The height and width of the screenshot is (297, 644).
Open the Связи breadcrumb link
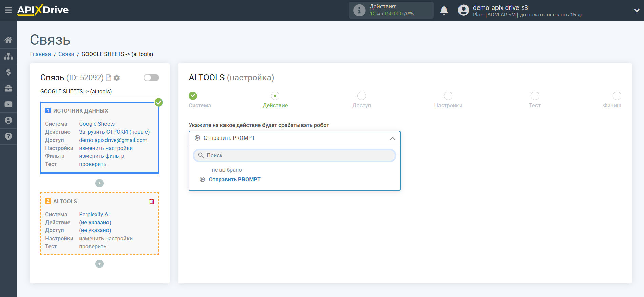click(x=66, y=54)
